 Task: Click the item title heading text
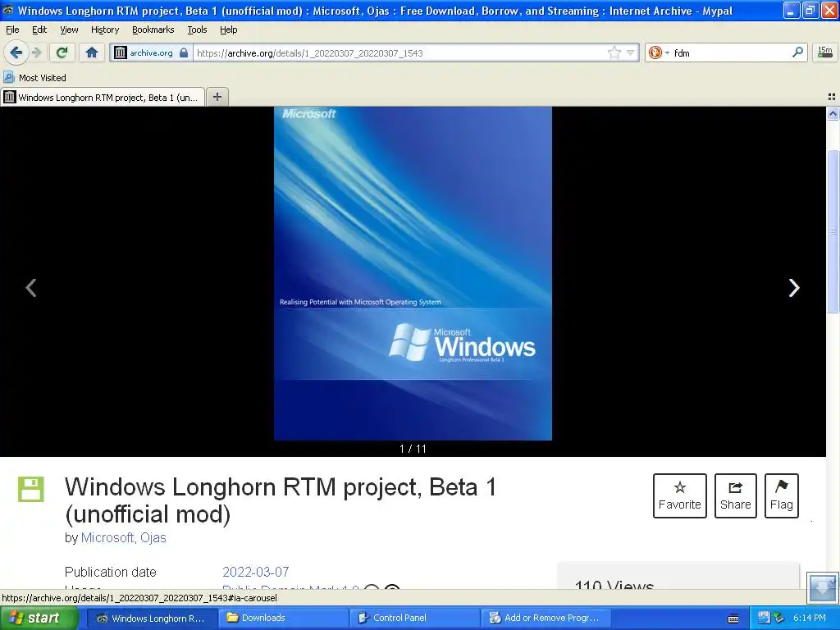tap(281, 500)
